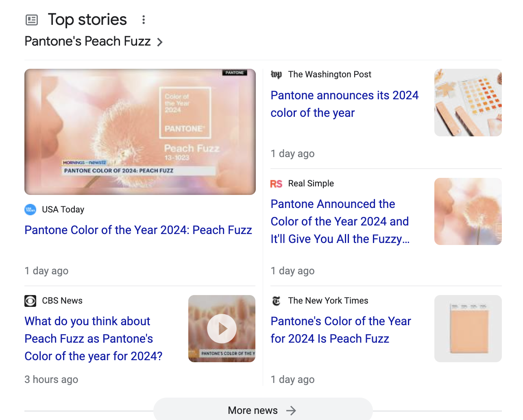Click the arrow icon beside More news

tap(291, 411)
